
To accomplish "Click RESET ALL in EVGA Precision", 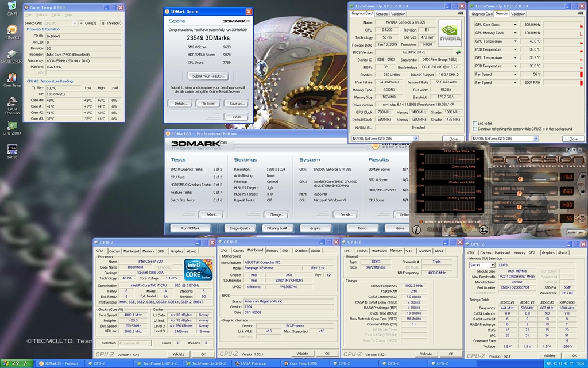I will (x=575, y=232).
